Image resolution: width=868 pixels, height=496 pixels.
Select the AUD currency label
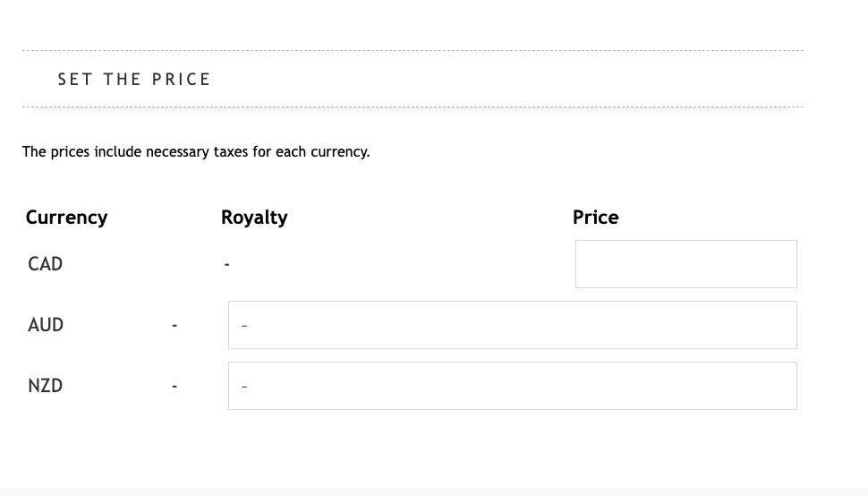46,325
